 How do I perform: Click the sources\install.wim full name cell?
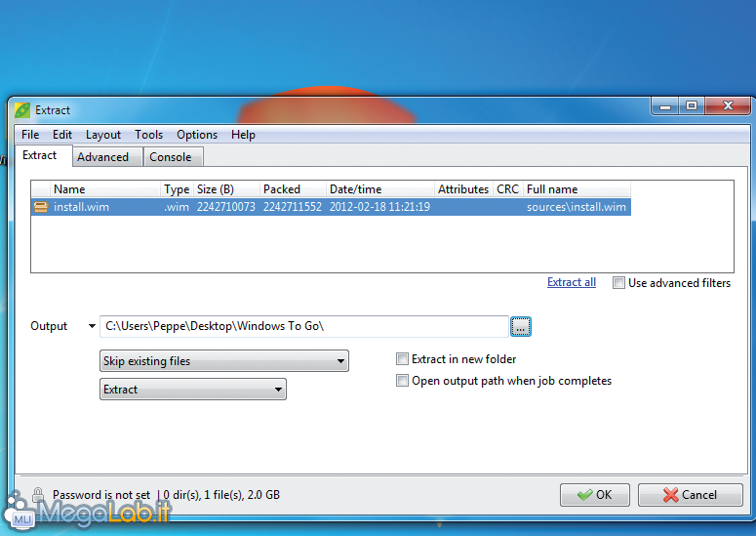(x=577, y=207)
